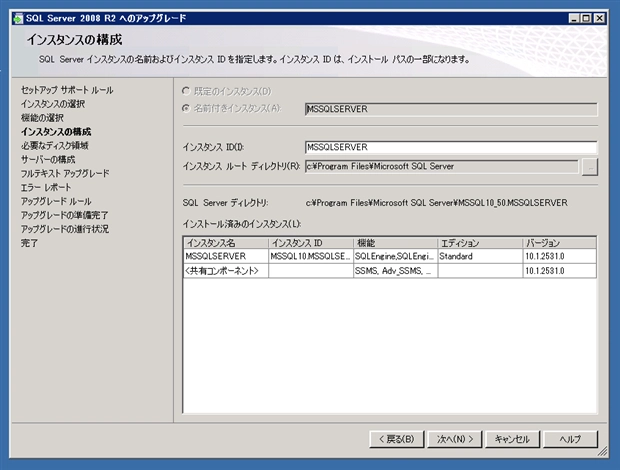The width and height of the screenshot is (620, 470).
Task: Maximize the upgrade wizard window
Action: click(x=586, y=18)
